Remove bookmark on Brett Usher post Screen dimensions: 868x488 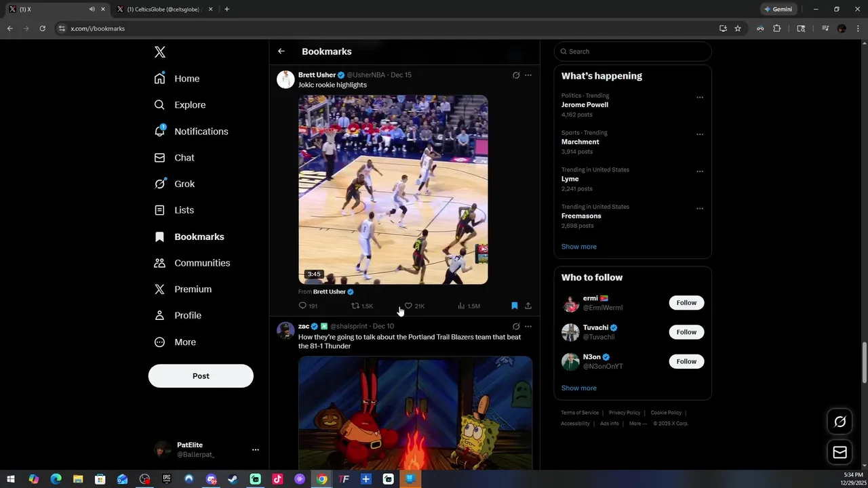(515, 306)
